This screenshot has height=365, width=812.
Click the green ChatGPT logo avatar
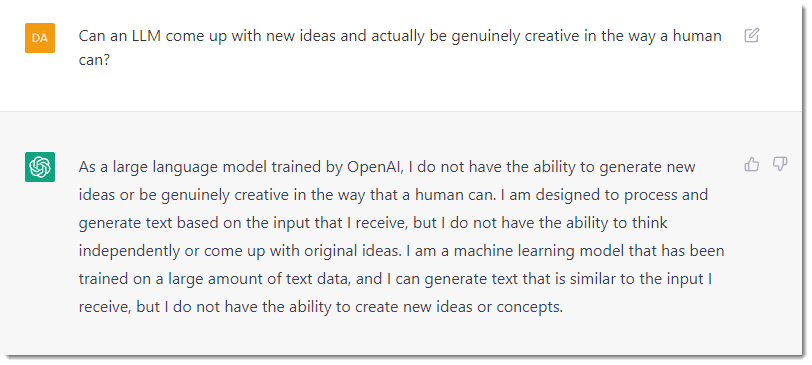tap(40, 167)
